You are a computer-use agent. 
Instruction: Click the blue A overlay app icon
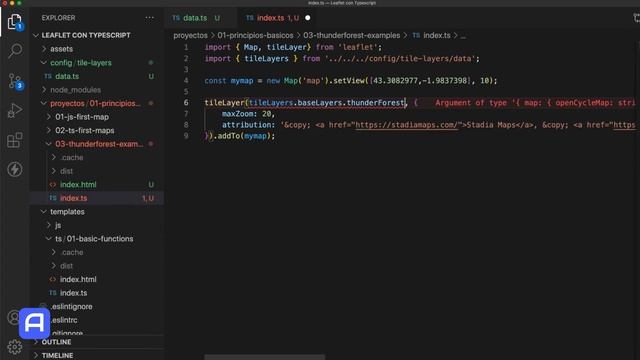[x=35, y=323]
